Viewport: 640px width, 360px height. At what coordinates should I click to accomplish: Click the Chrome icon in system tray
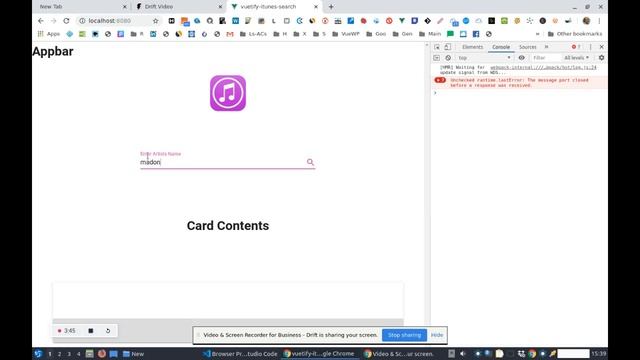pos(532,354)
